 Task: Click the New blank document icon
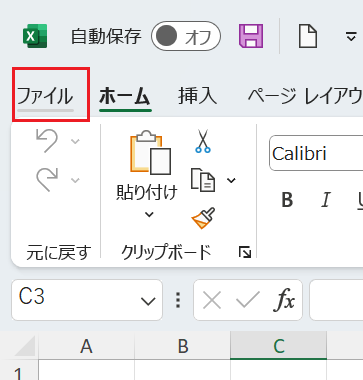point(307,36)
